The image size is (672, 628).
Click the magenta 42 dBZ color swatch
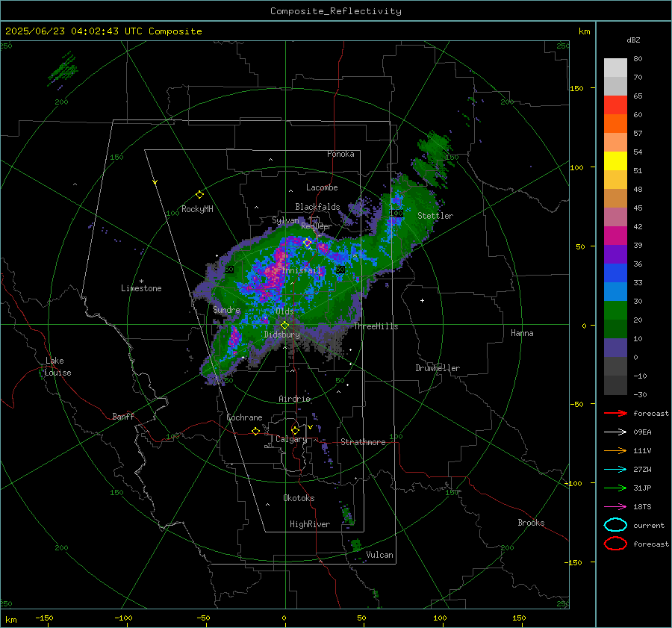pyautogui.click(x=615, y=236)
